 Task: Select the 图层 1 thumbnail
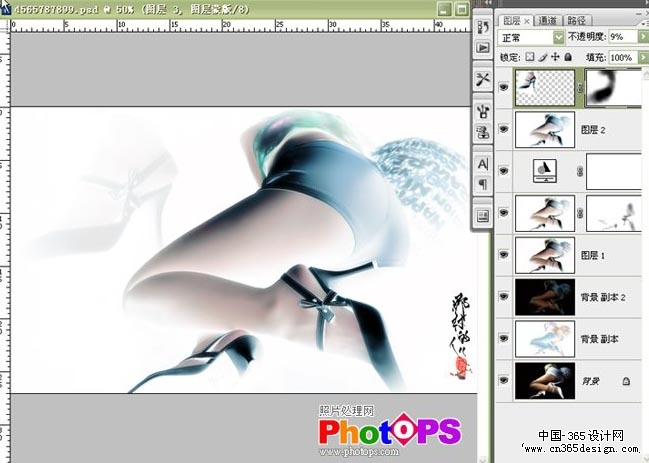click(545, 255)
